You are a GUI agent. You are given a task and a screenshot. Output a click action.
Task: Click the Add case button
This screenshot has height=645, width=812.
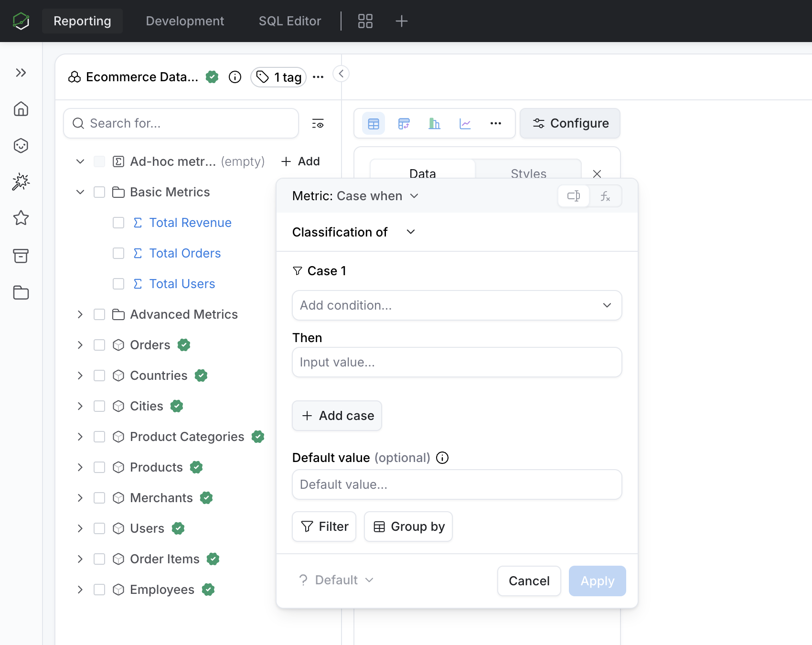point(337,416)
